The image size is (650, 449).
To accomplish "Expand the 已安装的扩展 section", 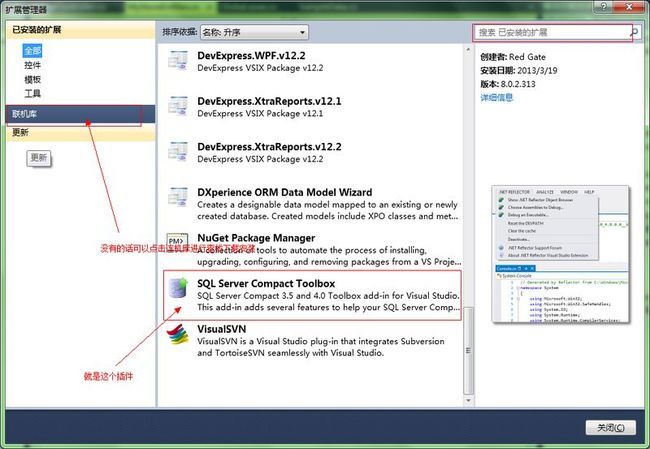I will 80,30.
